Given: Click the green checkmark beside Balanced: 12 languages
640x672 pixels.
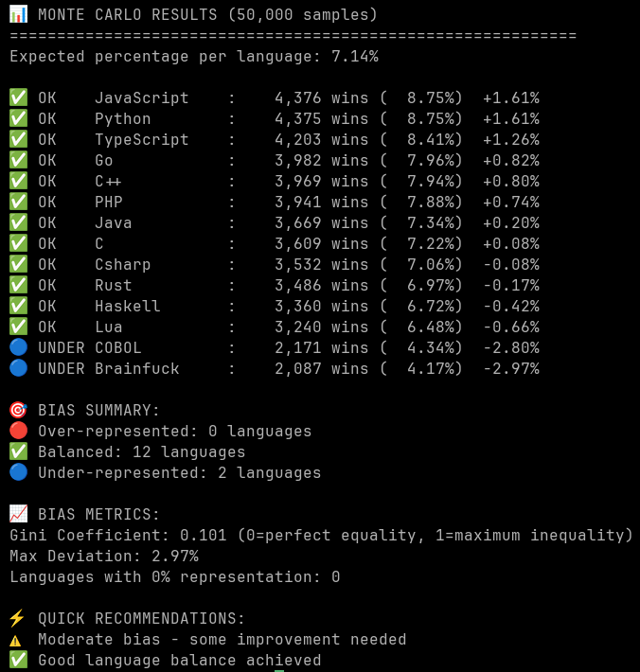Looking at the screenshot, I should coord(18,451).
